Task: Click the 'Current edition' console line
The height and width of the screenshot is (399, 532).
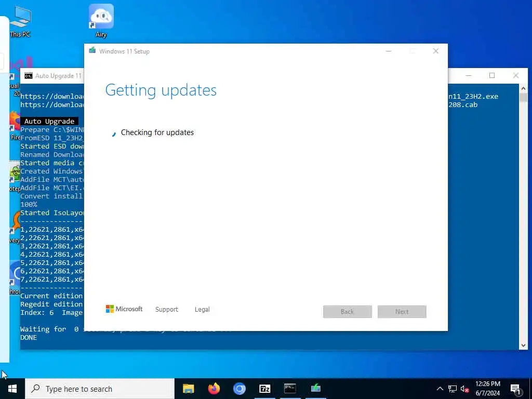Action: [x=52, y=296]
